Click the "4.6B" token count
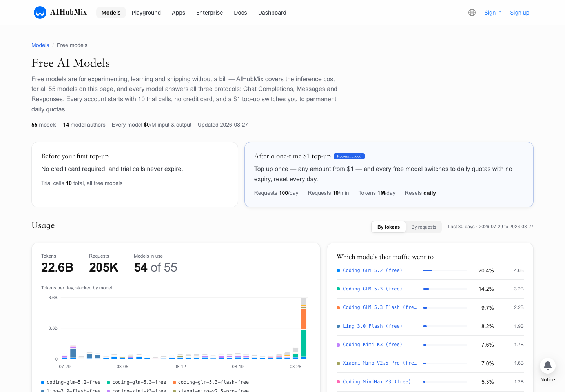The image size is (565, 392). pyautogui.click(x=519, y=270)
